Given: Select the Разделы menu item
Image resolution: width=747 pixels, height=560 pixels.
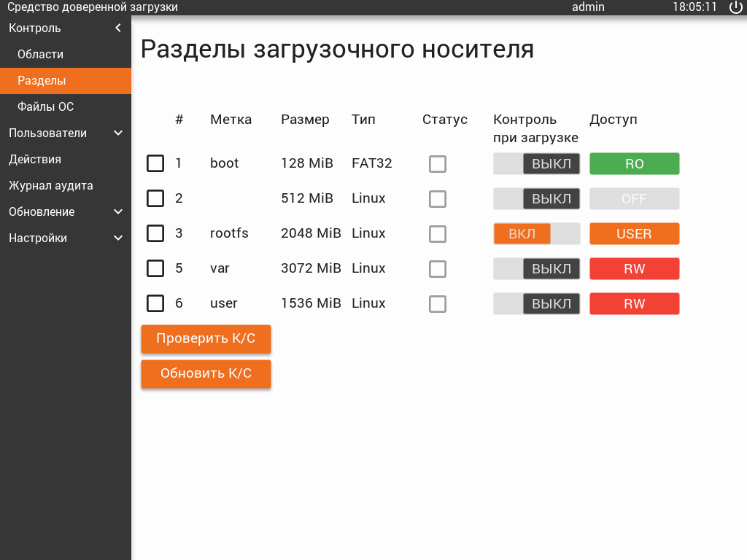Looking at the screenshot, I should [65, 80].
